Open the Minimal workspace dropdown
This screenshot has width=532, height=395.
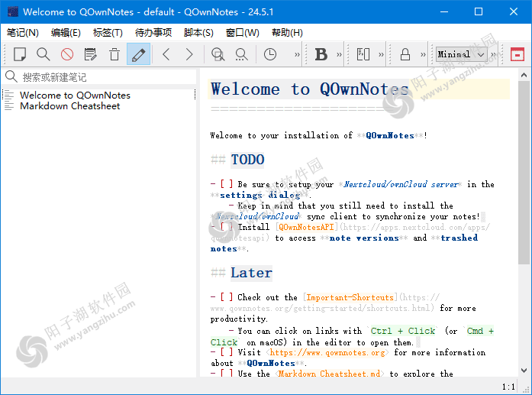[x=462, y=54]
